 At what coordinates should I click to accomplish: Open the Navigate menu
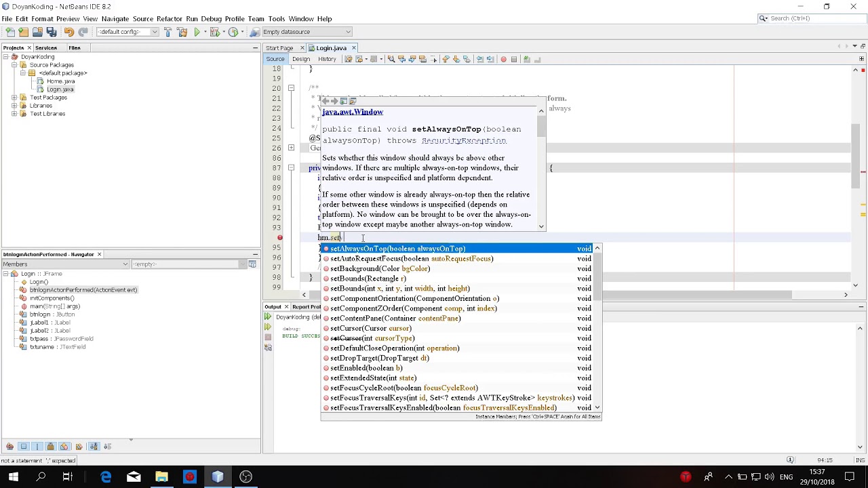(x=115, y=19)
